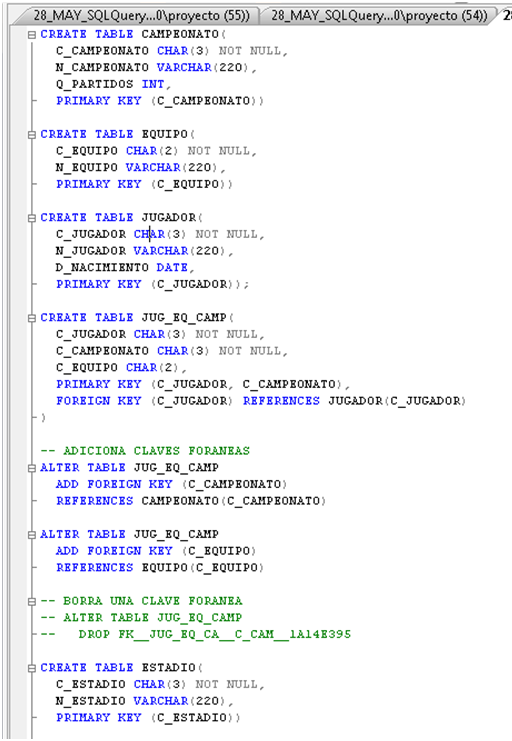This screenshot has width=512, height=741.
Task: Click the 'CREATE TABLE JUG_EQ_CAMP(' line
Action: [x=137, y=318]
